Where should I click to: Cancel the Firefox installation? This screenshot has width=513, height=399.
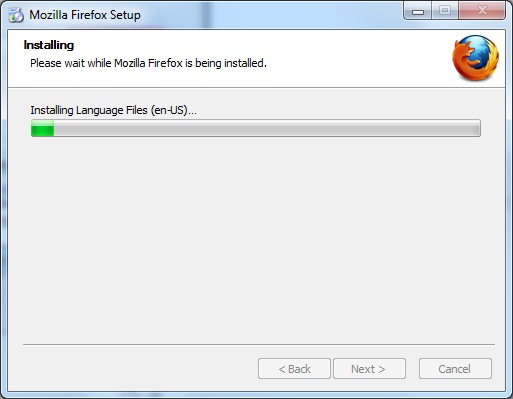[x=455, y=369]
